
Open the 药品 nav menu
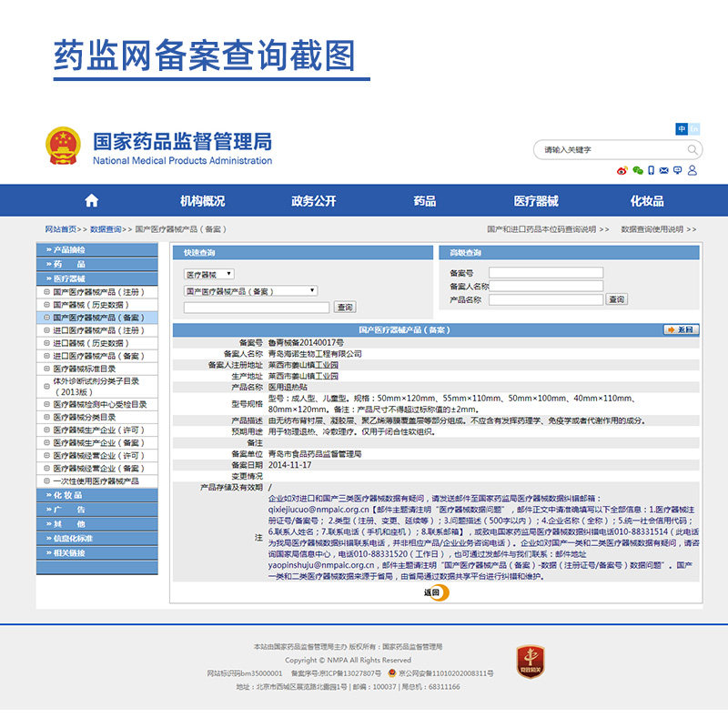(425, 200)
